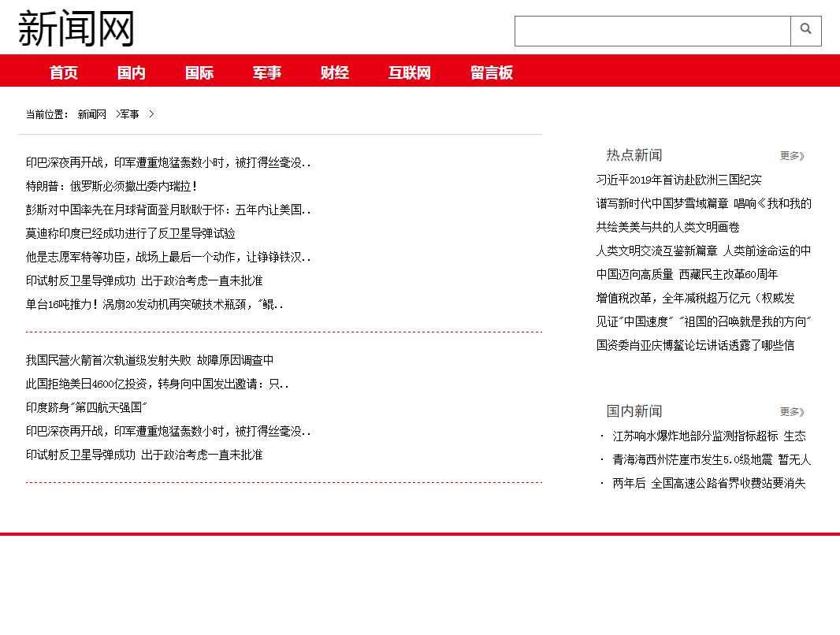Open the 首页 navigation tab

64,72
